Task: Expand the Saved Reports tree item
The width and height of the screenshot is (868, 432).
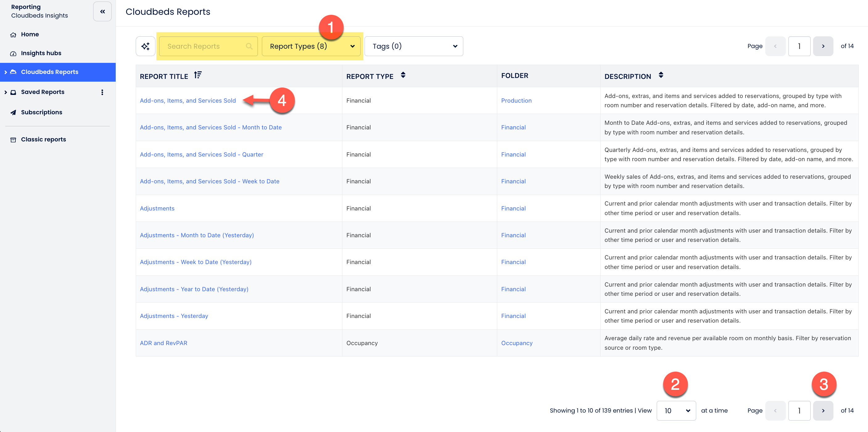Action: pos(6,92)
